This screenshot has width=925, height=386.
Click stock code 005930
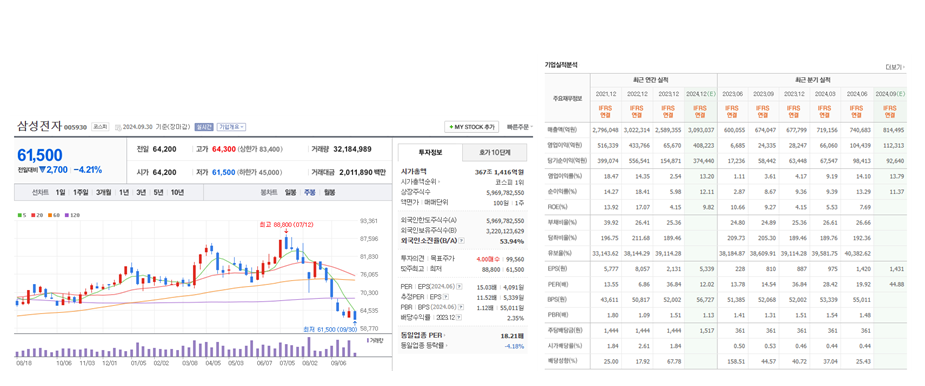[76, 127]
